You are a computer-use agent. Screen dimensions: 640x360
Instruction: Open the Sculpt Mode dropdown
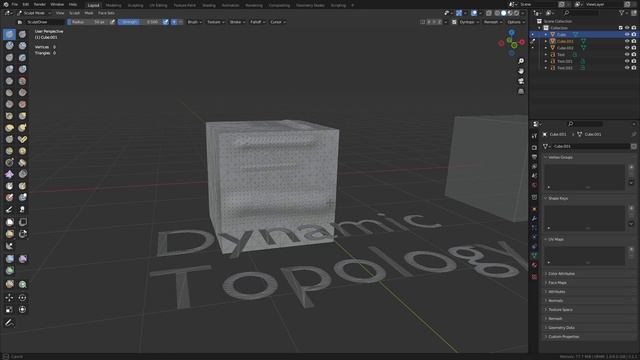coord(34,13)
